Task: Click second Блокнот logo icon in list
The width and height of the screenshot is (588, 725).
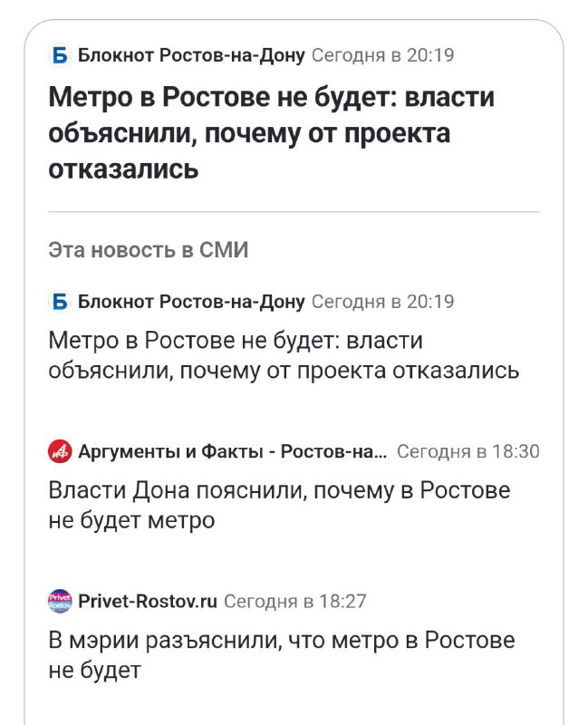Action: [60, 302]
